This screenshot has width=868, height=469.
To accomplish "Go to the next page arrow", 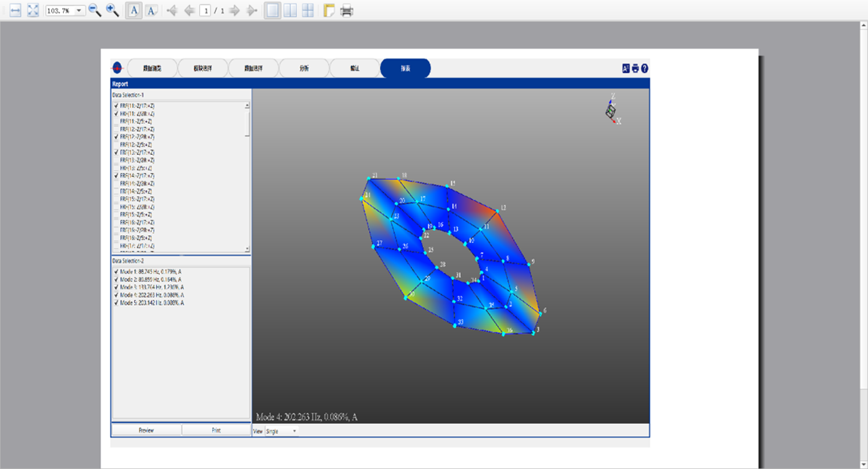I will tap(235, 10).
